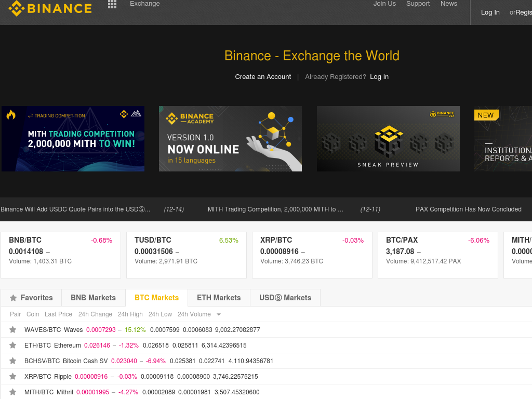Switch to the BNB Markets tab
The image size is (532, 399).
pos(94,298)
